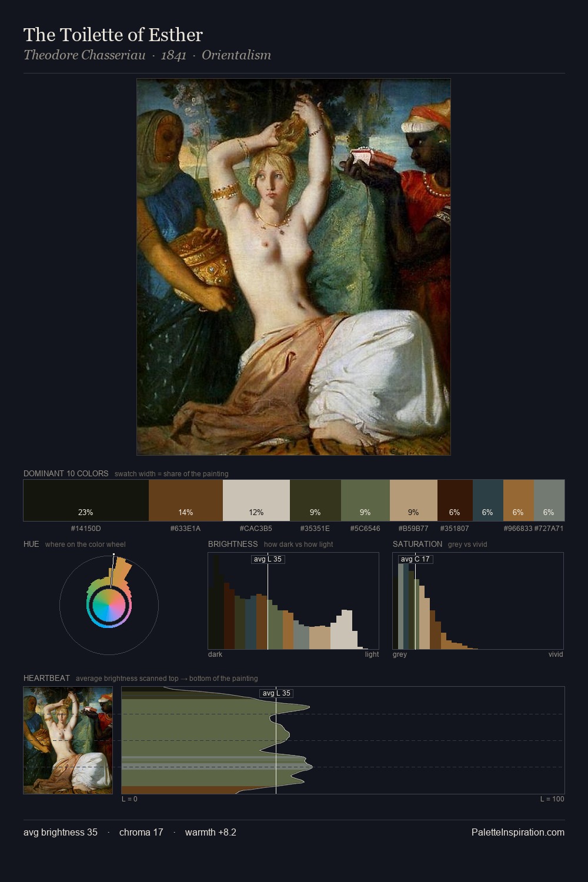Screen dimensions: 588x882
Task: Click the Orientalism style label
Action: 236,55
